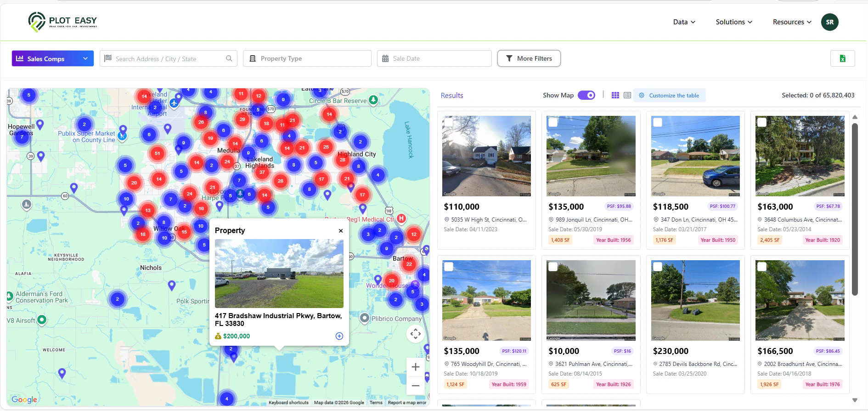Expand the Solutions menu

point(734,22)
